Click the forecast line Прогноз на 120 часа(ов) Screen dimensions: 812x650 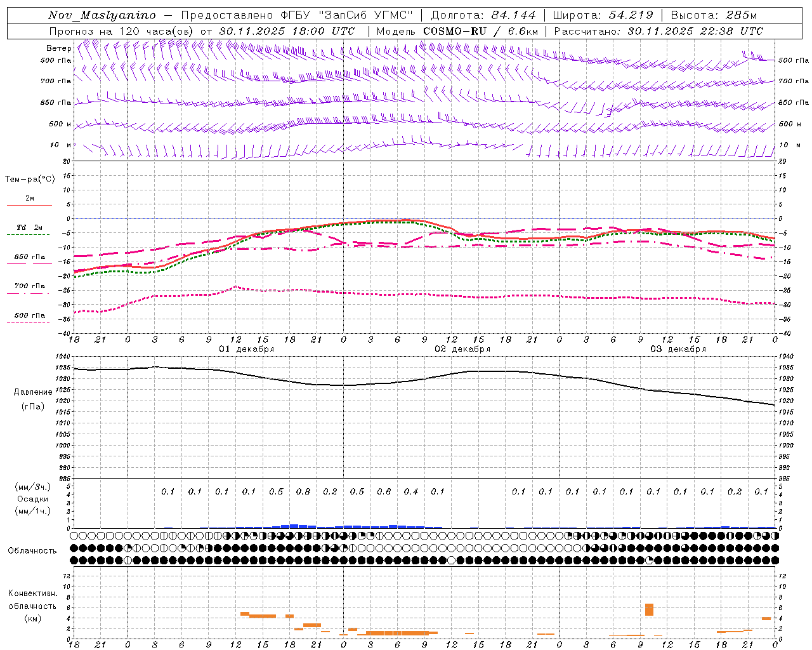click(122, 31)
